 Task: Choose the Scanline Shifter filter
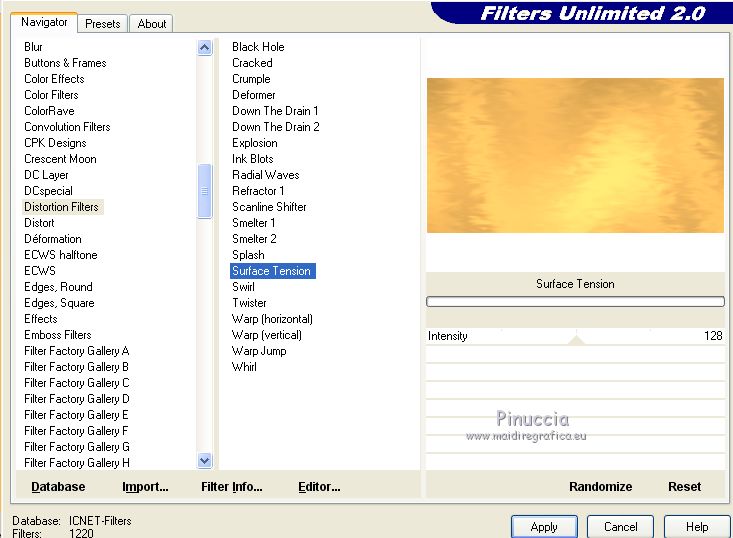click(269, 207)
